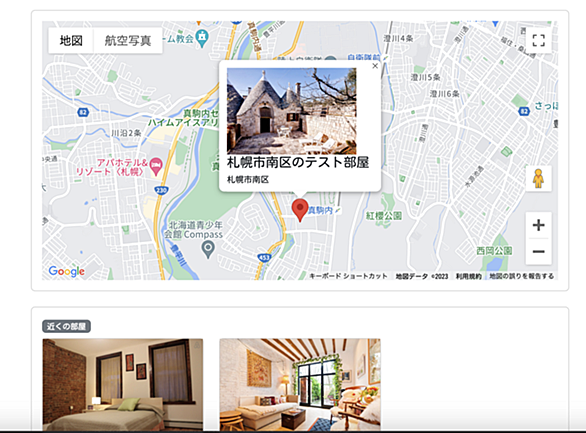Click the 北海道青少年会館 Compass map pin
This screenshot has width=586, height=433.
click(x=208, y=249)
